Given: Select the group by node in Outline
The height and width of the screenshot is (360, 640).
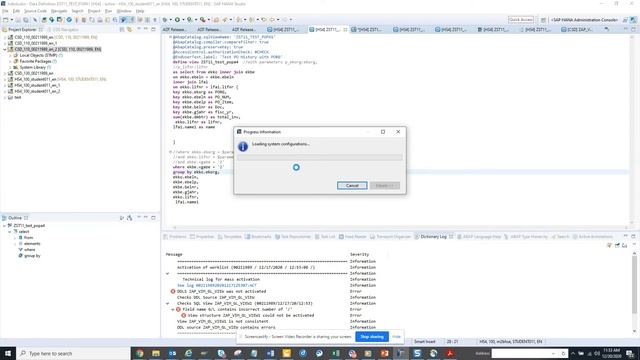Looking at the screenshot, I should pos(32,256).
